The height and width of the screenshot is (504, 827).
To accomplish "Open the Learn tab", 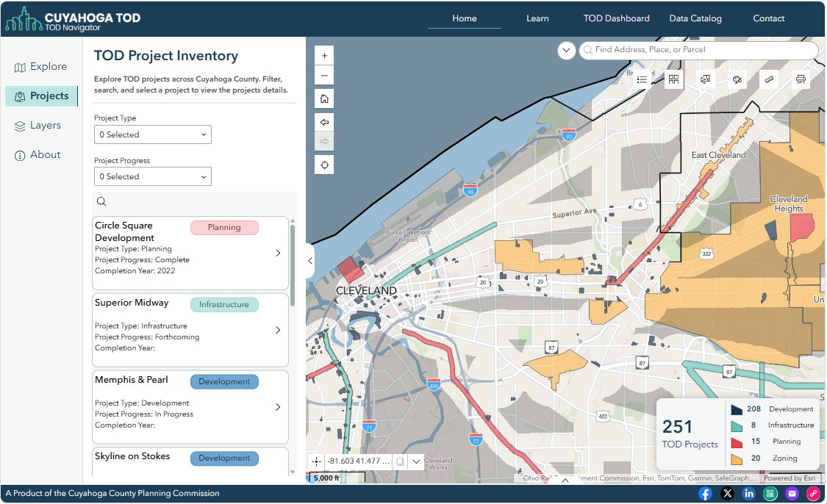I will pos(537,18).
